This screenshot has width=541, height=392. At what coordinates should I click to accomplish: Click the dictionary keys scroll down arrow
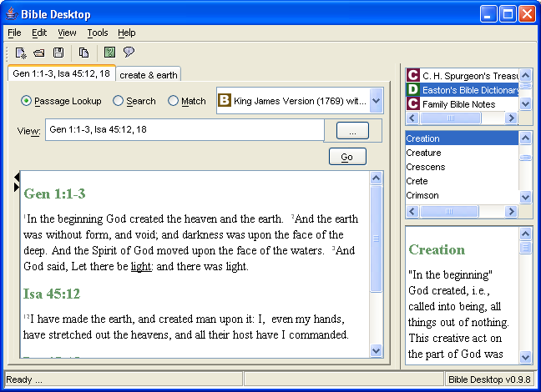[x=525, y=197]
